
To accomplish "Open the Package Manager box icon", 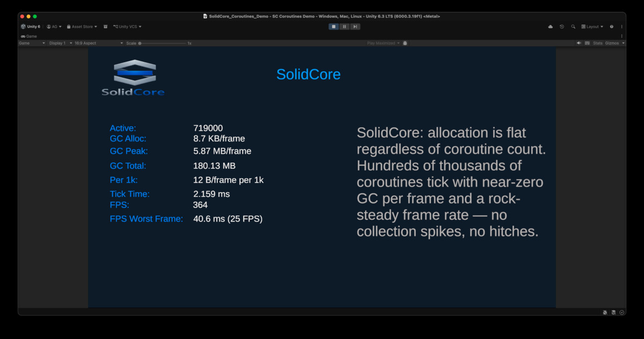I will coord(106,26).
